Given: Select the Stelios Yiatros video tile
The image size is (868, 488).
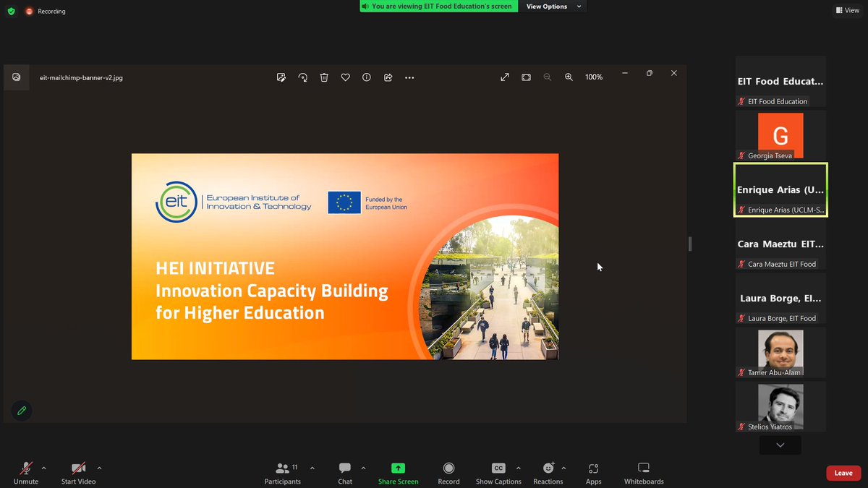Looking at the screenshot, I should (780, 408).
